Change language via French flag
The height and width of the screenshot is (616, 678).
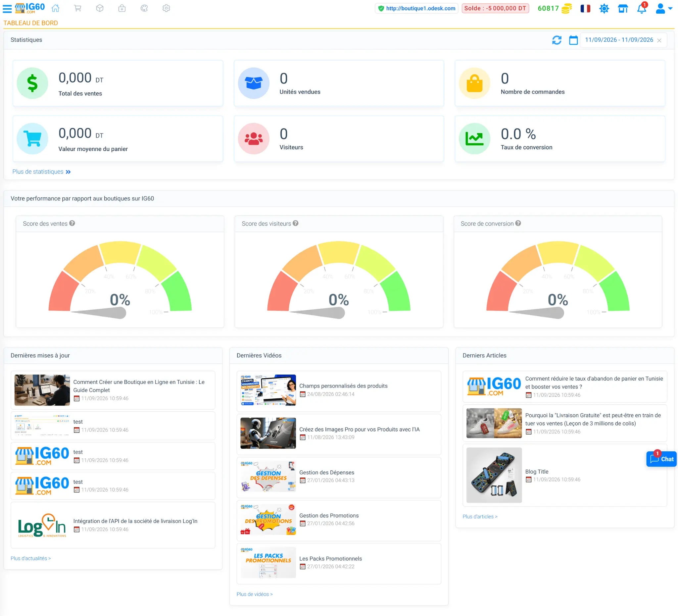(x=586, y=8)
